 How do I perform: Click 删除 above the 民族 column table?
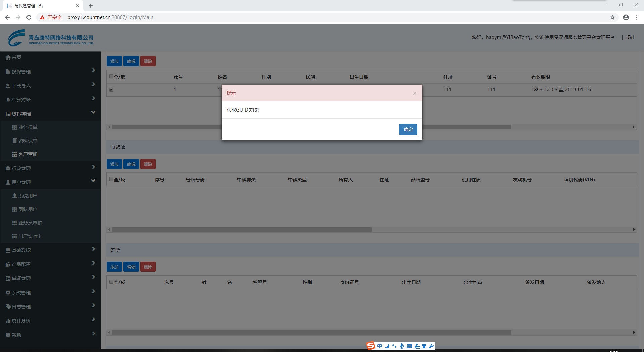(x=148, y=61)
